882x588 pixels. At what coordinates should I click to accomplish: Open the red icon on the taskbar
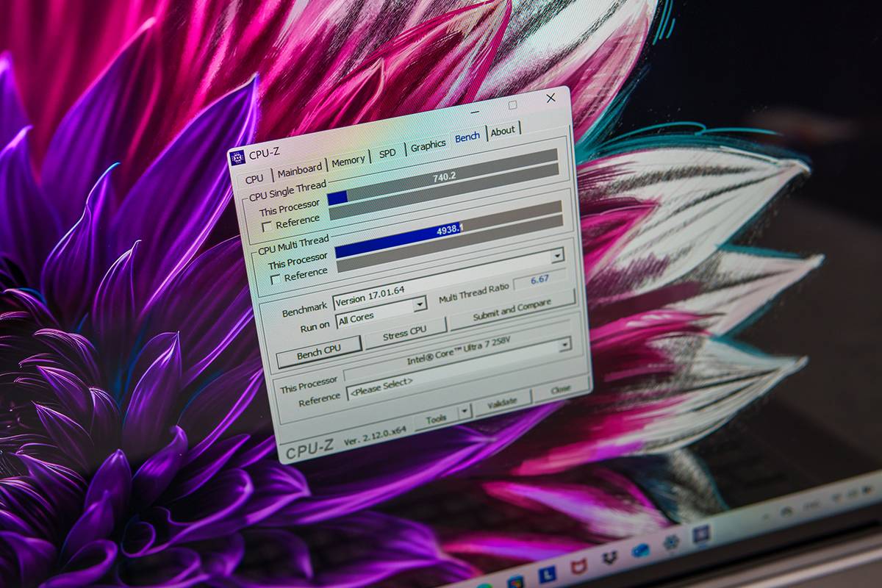[579, 567]
